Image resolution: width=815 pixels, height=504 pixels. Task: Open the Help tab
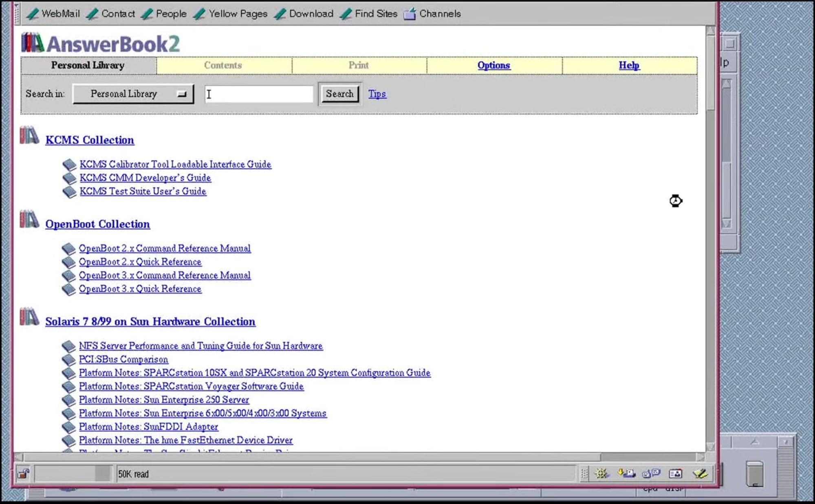pos(629,66)
